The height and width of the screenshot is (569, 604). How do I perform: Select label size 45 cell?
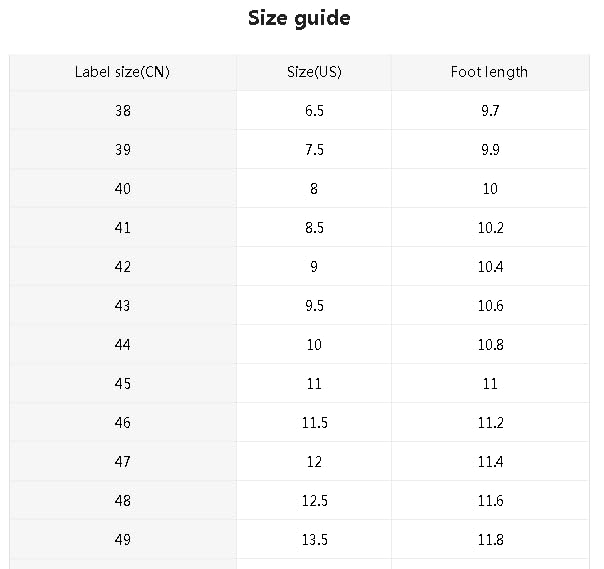(x=122, y=384)
